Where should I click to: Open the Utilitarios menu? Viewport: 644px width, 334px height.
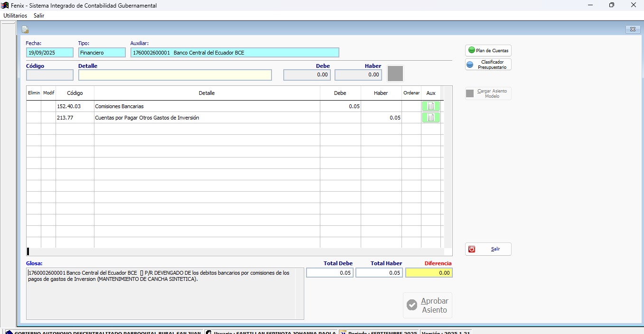(x=15, y=15)
